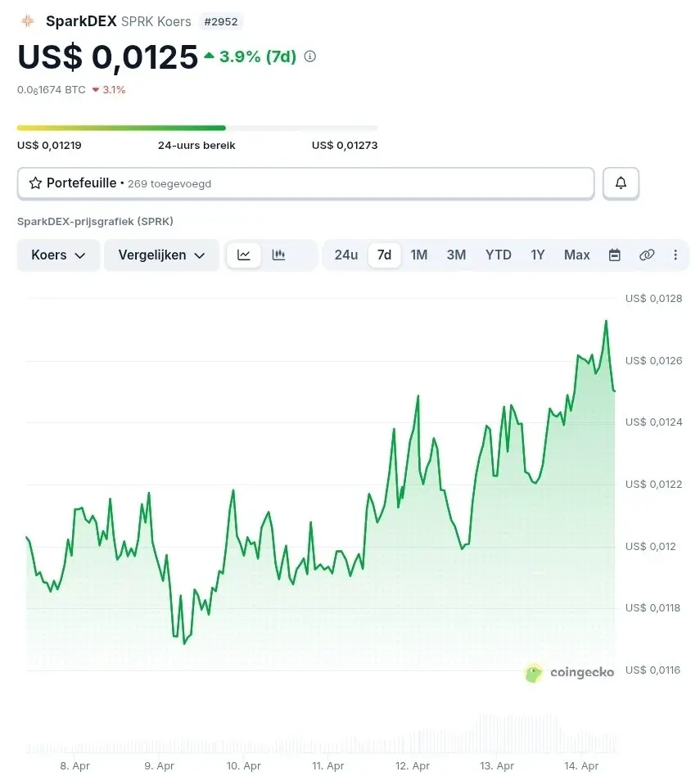700x776 pixels.
Task: Click the #2952 rank badge
Action: (220, 21)
